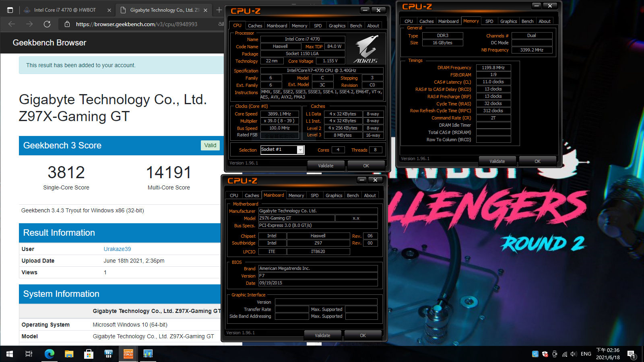
Task: Minimize the CPU-Z Memory window
Action: [536, 6]
